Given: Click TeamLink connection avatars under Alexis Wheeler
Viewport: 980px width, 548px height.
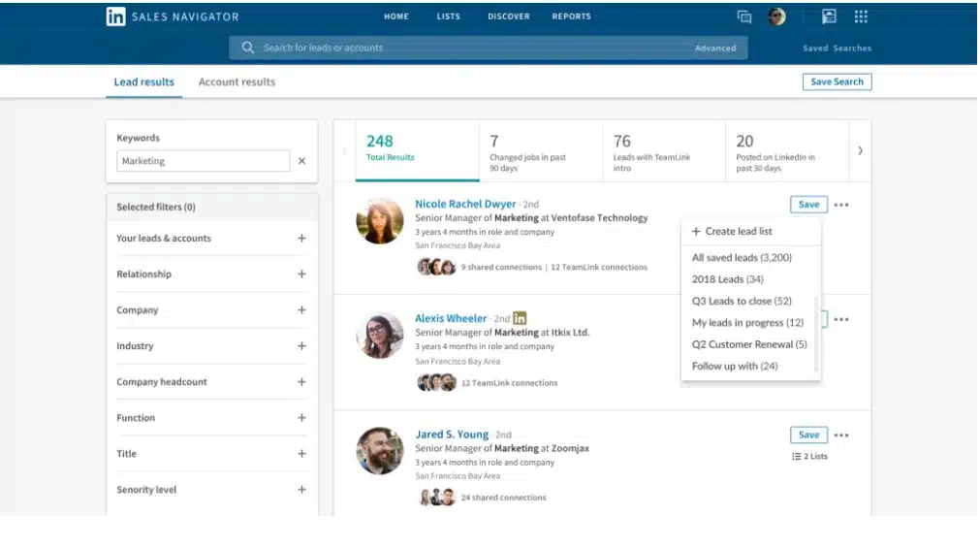Looking at the screenshot, I should pyautogui.click(x=436, y=382).
